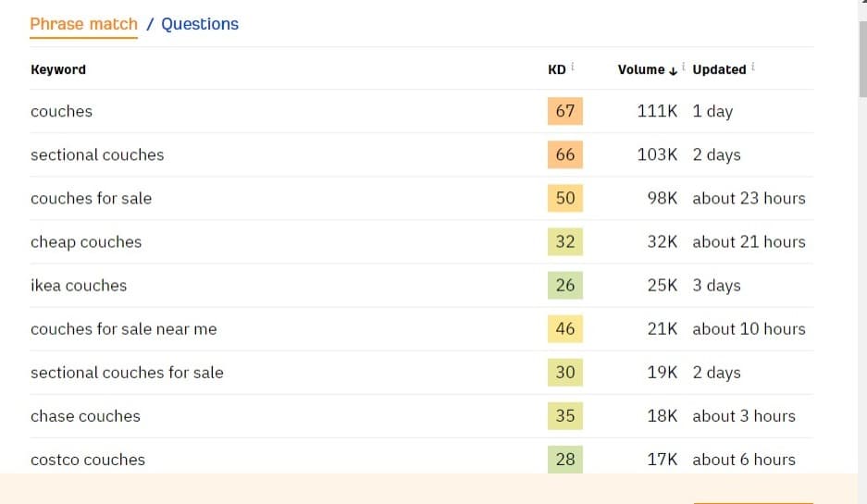
Task: Click the KD info icon
Action: pos(572,67)
